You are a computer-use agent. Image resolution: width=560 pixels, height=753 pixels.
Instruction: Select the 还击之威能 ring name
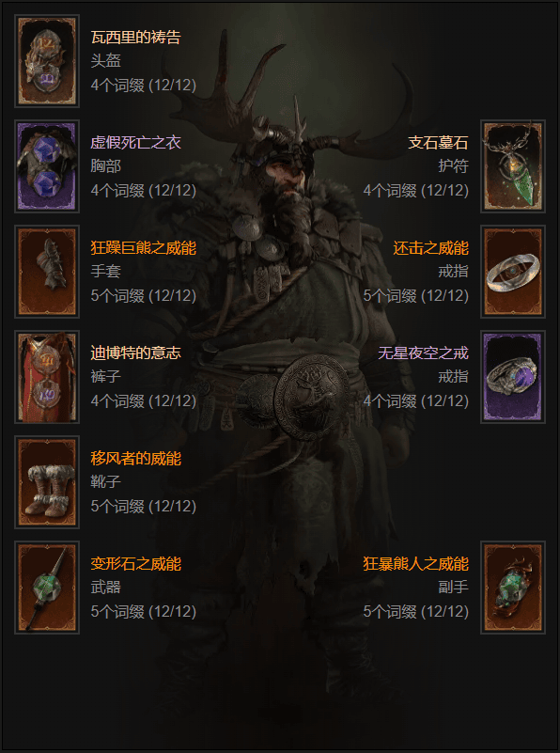coord(431,248)
